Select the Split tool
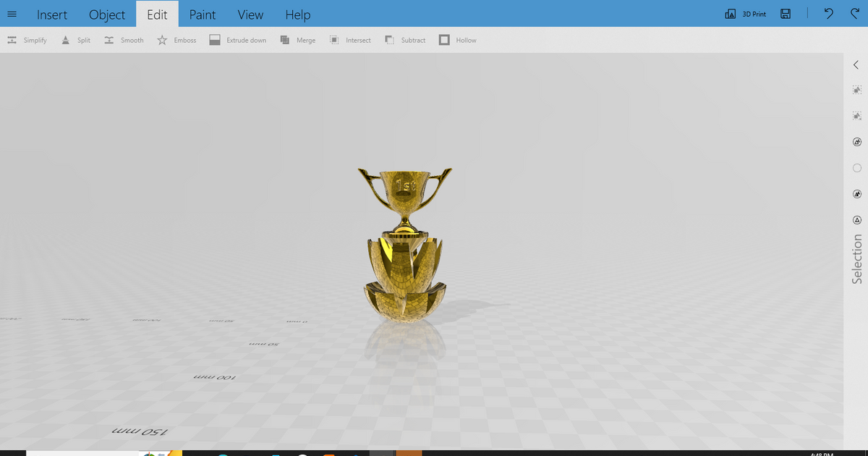The image size is (868, 456). coord(75,40)
